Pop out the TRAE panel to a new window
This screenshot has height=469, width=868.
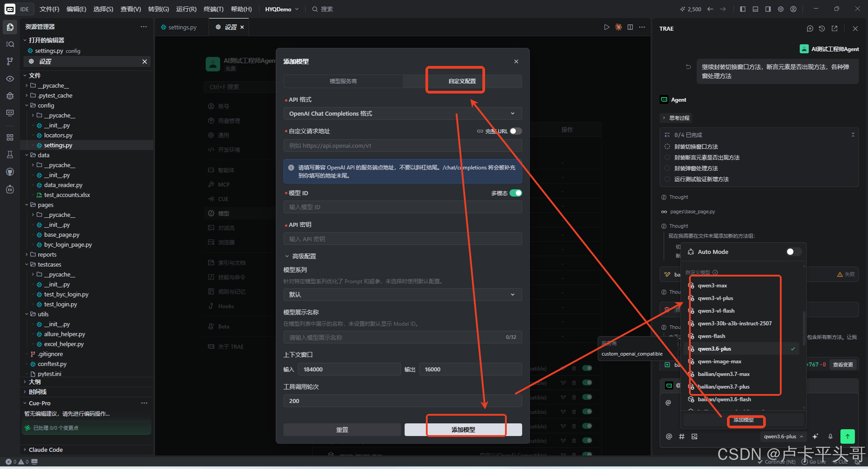(x=835, y=28)
